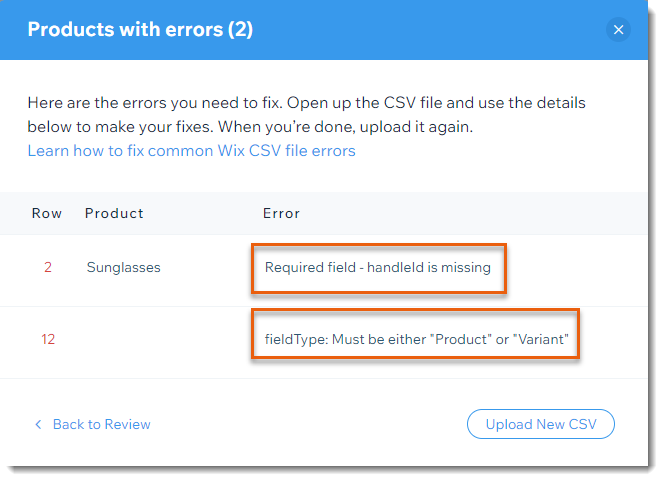Select the Product column header
Image resolution: width=663 pixels, height=481 pixels.
(114, 213)
